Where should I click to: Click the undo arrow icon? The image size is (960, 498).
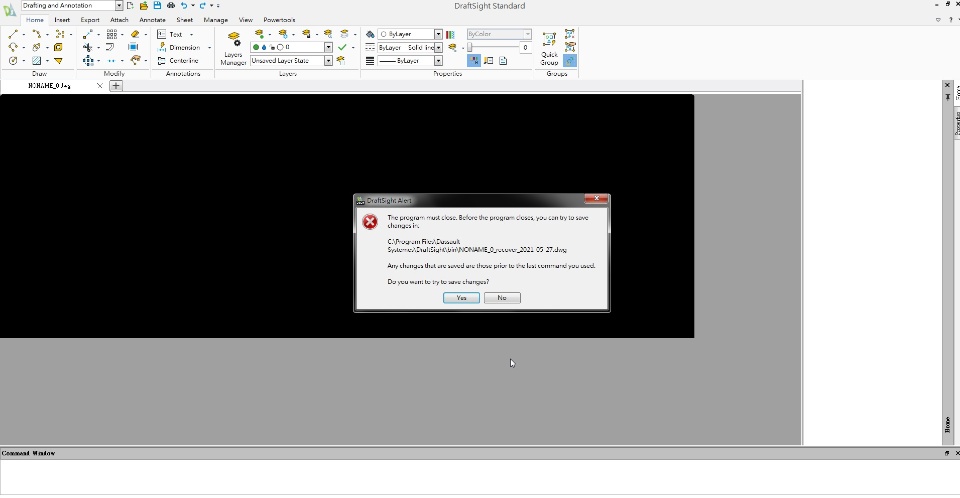(184, 6)
